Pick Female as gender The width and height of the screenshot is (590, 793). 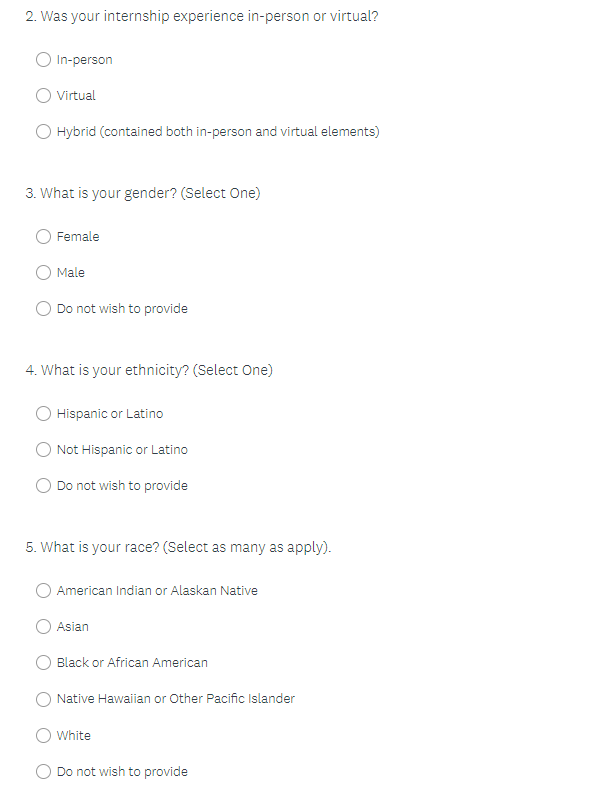click(x=43, y=237)
